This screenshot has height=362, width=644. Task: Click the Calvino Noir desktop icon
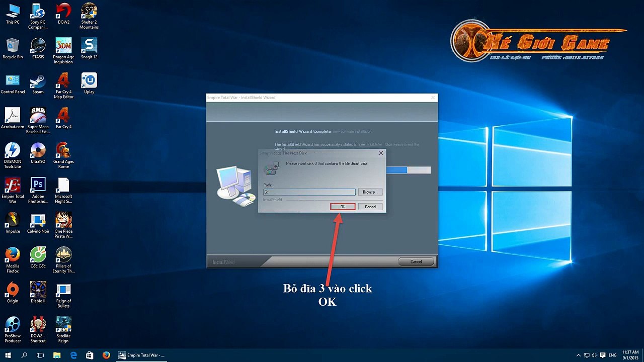coord(38,223)
